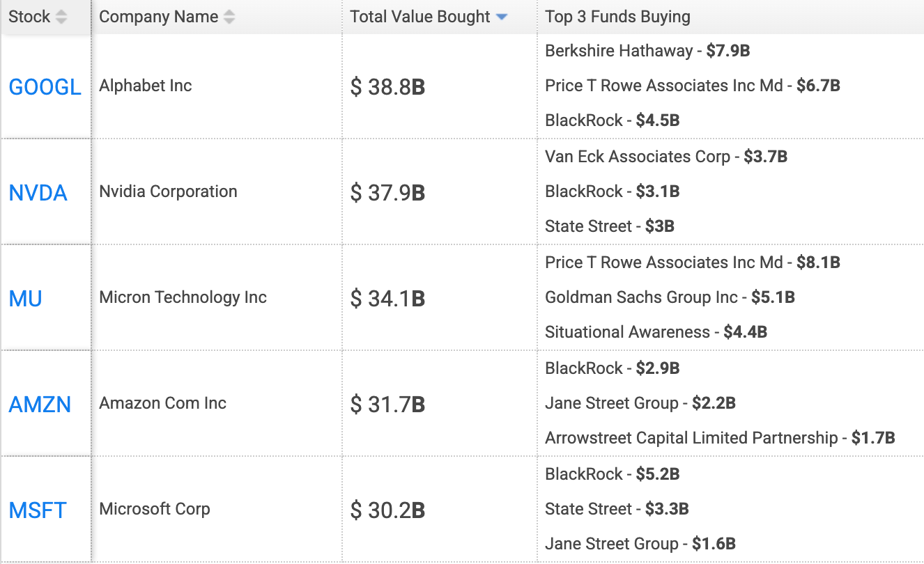Click the Nvidia Corporation company name cell
The width and height of the screenshot is (924, 564).
coord(217,192)
